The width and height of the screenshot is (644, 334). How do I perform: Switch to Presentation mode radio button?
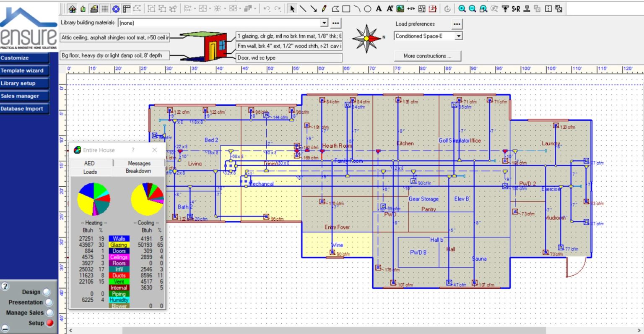(49, 302)
